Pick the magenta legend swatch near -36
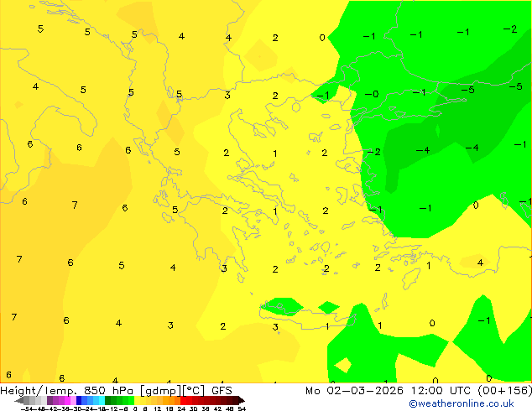532x411 pixels. pyautogui.click(x=67, y=400)
